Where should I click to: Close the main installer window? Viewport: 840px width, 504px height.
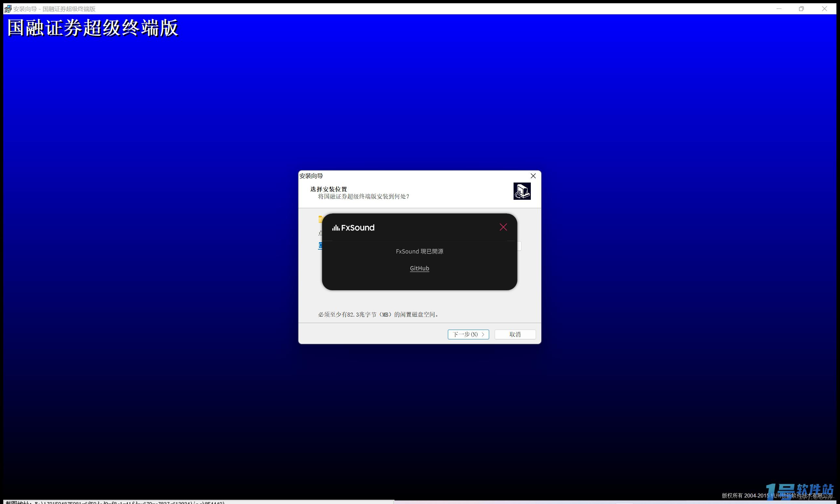[824, 9]
